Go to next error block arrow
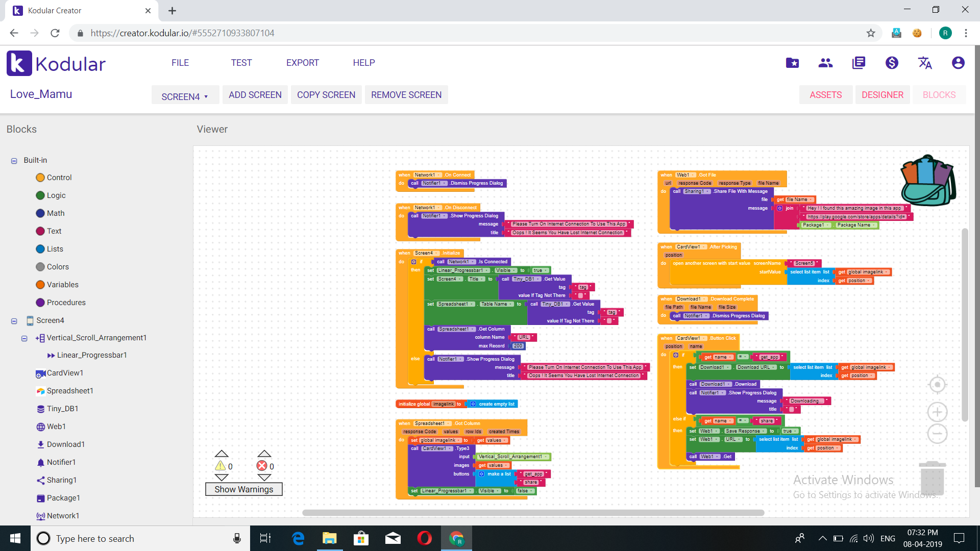 (x=264, y=478)
